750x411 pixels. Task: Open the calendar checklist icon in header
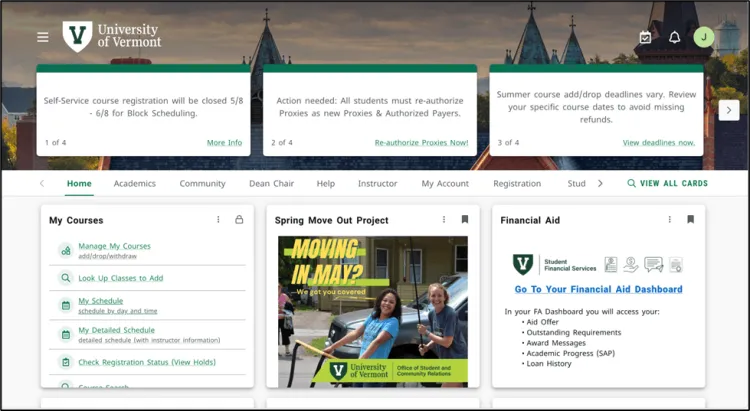coord(645,37)
